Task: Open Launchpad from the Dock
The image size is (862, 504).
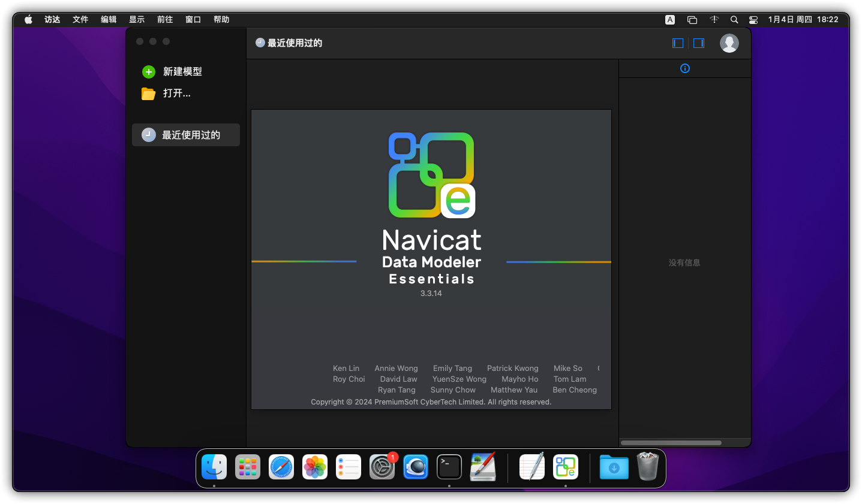Action: (248, 467)
